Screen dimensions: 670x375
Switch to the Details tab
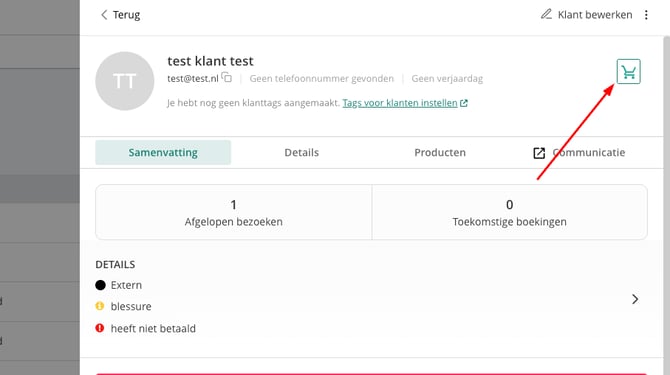(302, 152)
